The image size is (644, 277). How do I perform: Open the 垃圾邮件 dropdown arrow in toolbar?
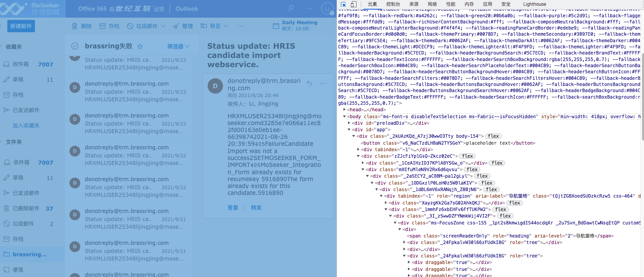pyautogui.click(x=163, y=26)
